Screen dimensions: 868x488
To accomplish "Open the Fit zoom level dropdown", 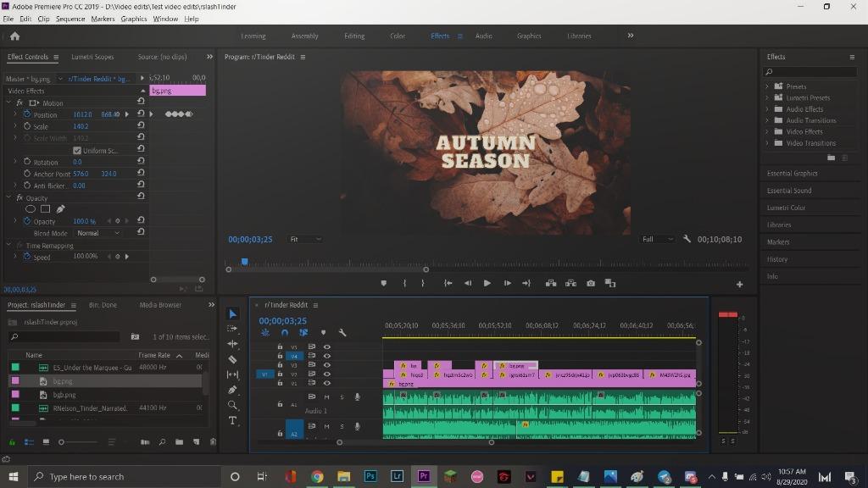I will point(305,240).
